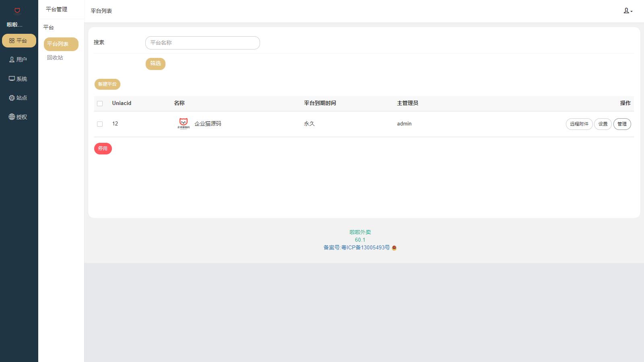644x362 pixels.
Task: Click the 企业猫源码 platform logo thumbnail
Action: coord(183,123)
